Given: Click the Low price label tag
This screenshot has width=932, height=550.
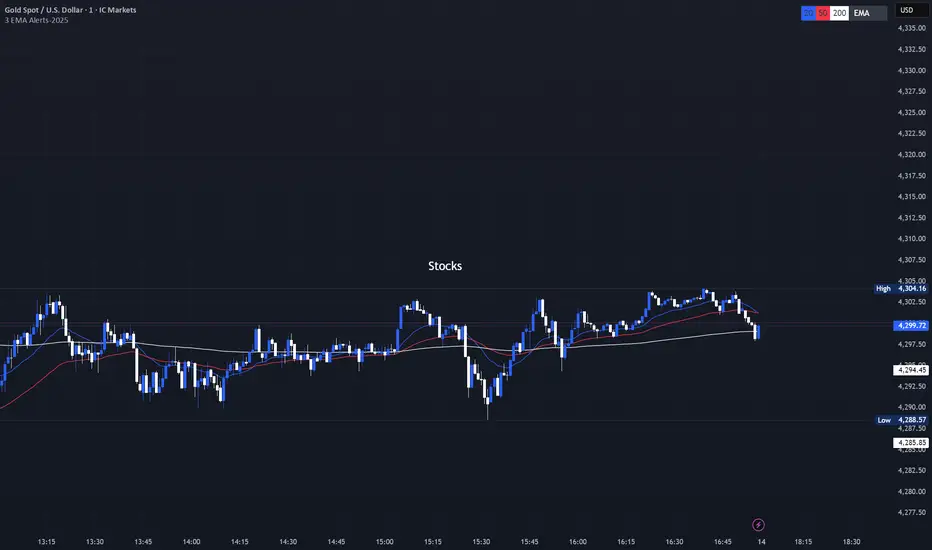Looking at the screenshot, I should [x=884, y=420].
